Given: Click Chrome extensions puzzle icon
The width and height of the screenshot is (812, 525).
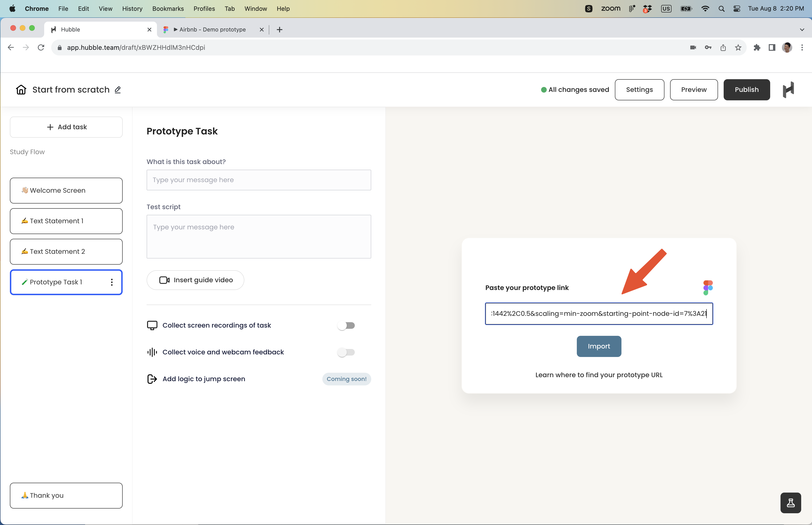Looking at the screenshot, I should (757, 48).
